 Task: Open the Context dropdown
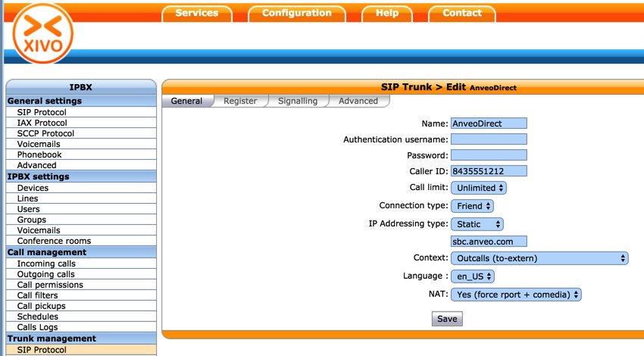[x=539, y=258]
